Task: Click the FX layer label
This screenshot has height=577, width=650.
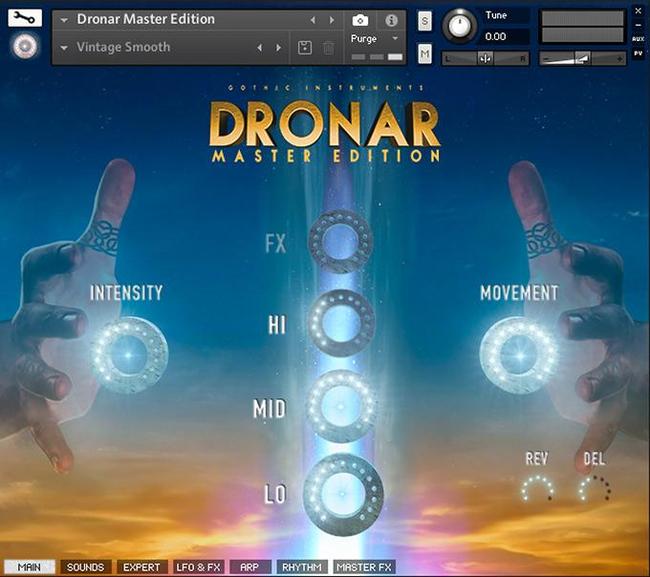Action: 276,243
